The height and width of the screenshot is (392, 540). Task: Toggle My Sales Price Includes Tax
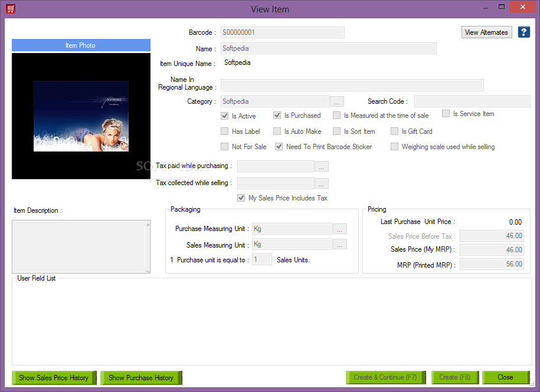pyautogui.click(x=241, y=197)
